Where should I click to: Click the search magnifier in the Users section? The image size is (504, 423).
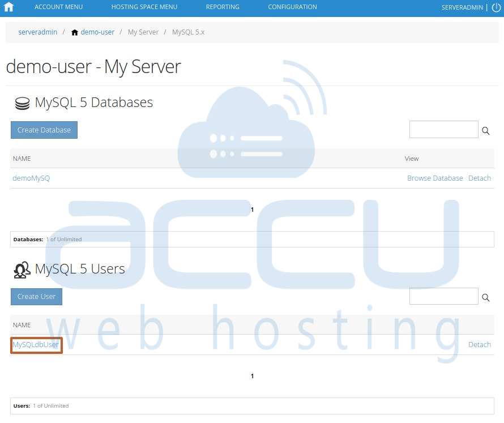click(x=486, y=297)
